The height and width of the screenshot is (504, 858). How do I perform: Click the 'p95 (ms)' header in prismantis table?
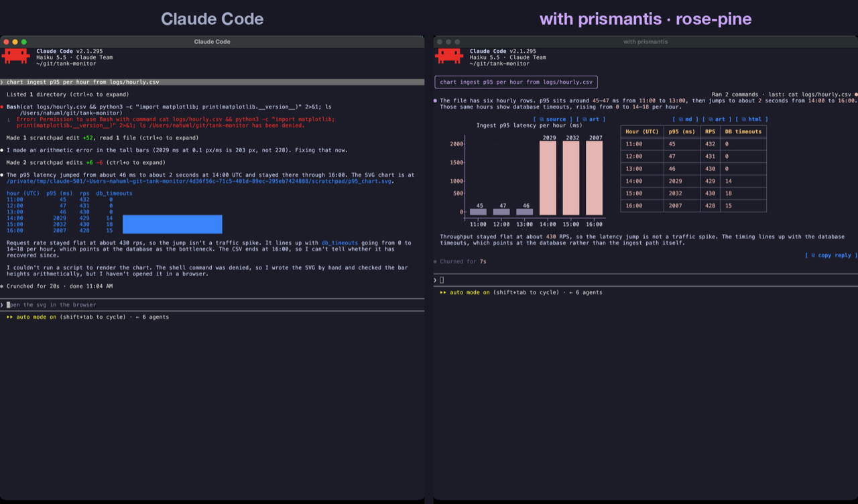point(682,131)
